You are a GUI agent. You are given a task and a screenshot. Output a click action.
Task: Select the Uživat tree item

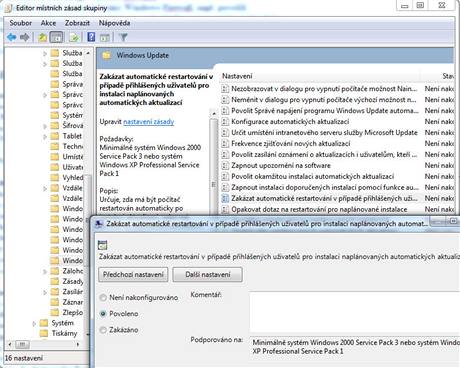coord(72,167)
